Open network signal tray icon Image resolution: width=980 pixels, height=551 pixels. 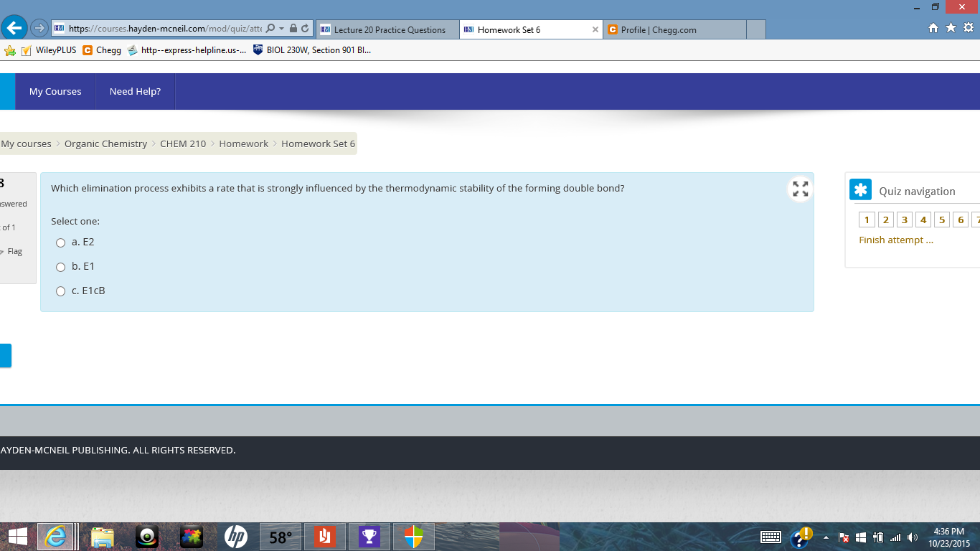pos(895,537)
